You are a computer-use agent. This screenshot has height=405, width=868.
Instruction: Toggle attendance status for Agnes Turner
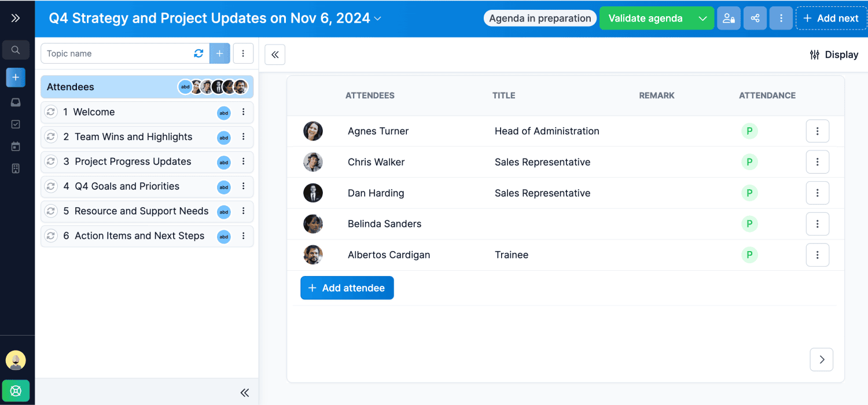point(749,131)
